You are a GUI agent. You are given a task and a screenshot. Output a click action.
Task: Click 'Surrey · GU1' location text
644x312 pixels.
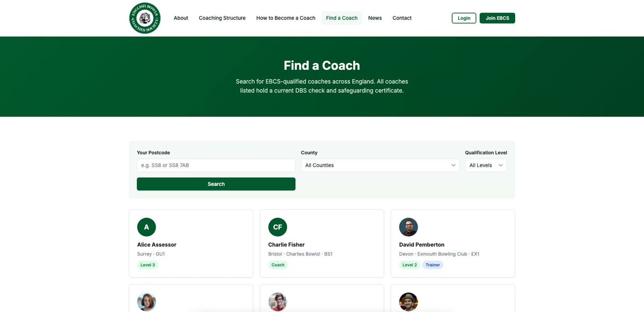click(151, 254)
